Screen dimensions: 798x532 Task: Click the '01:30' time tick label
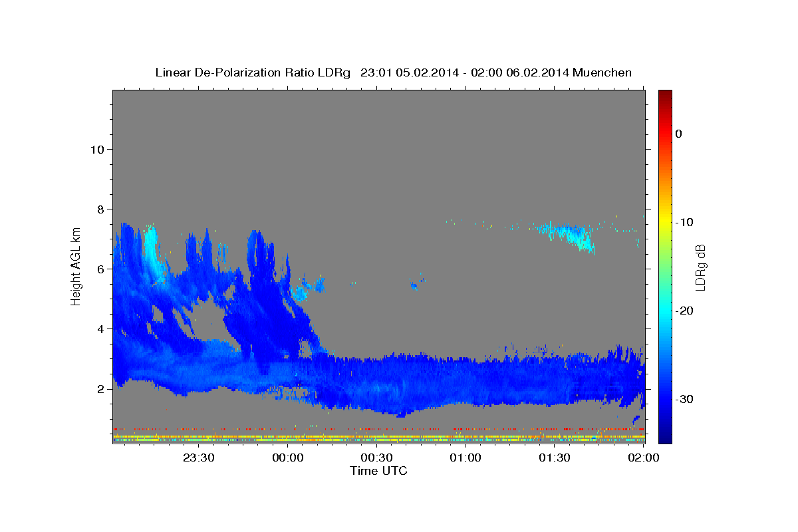click(555, 458)
